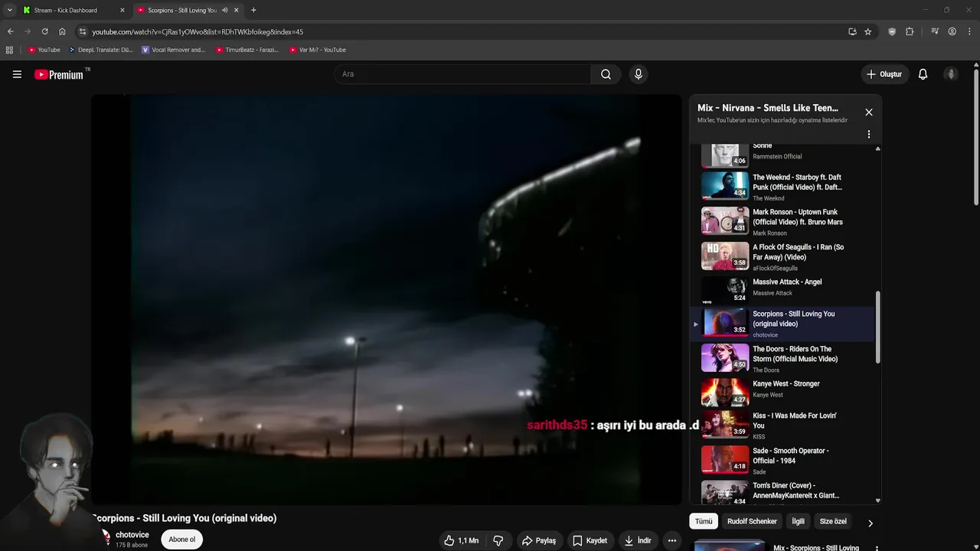The width and height of the screenshot is (980, 551).
Task: Open the apps grid in bookmarks bar
Action: pyautogui.click(x=9, y=50)
